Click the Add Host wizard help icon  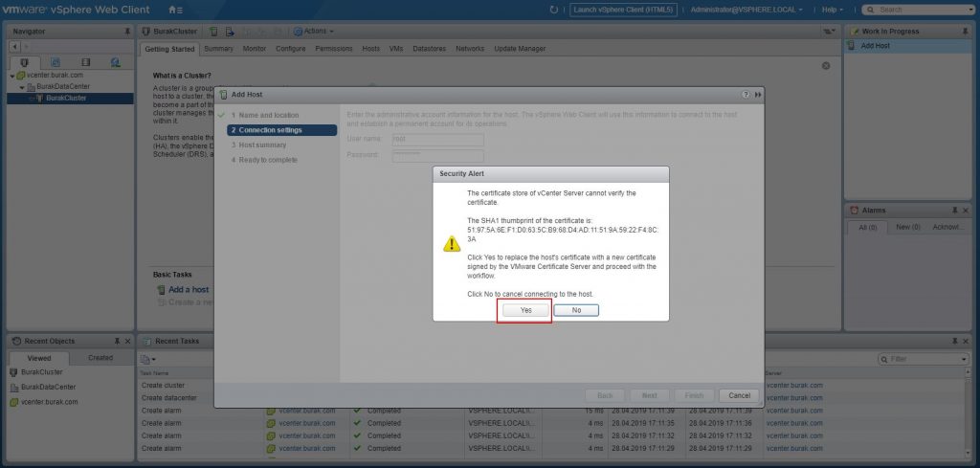coord(745,95)
